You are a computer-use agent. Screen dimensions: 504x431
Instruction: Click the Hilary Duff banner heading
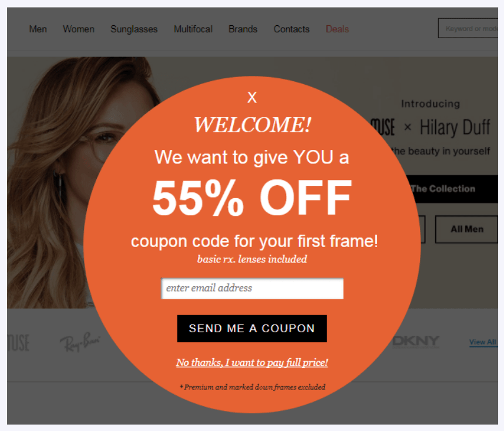click(455, 128)
